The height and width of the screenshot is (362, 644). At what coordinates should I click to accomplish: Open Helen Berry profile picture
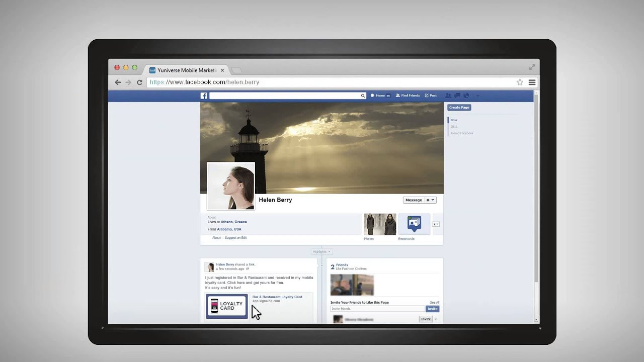[x=231, y=186]
